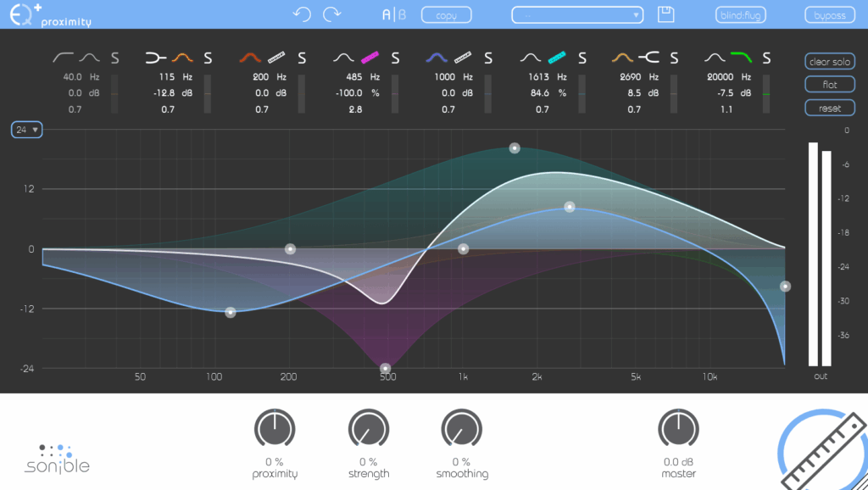The width and height of the screenshot is (868, 490).
Task: Click the red bell filter icon on the 200 Hz band
Action: click(250, 57)
